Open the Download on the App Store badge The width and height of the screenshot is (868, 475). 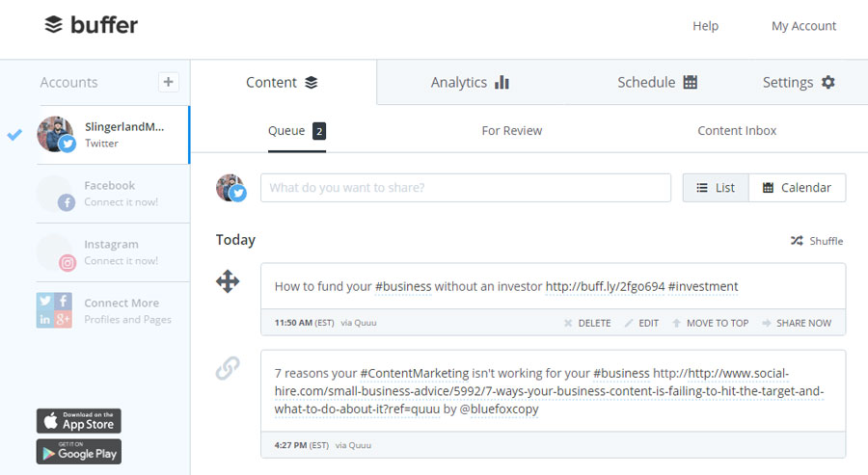pos(79,421)
